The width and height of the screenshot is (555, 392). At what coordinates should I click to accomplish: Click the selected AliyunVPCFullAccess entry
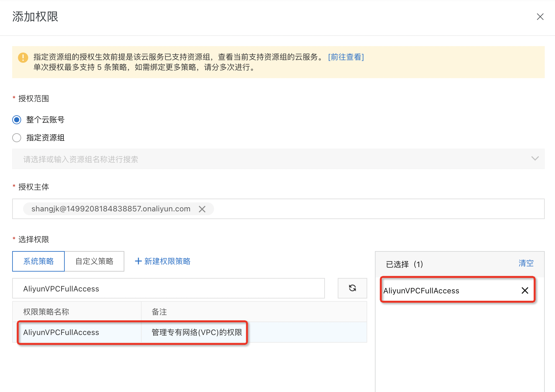tap(421, 291)
